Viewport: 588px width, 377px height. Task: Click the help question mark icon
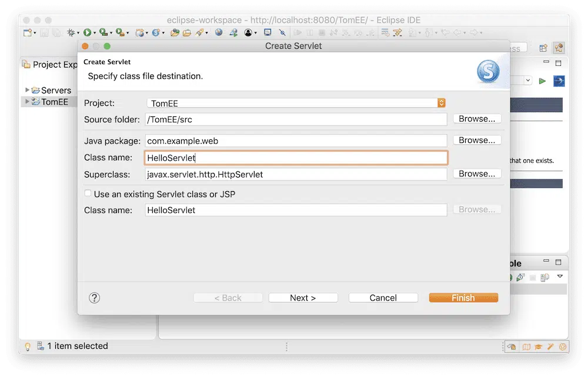click(x=94, y=298)
